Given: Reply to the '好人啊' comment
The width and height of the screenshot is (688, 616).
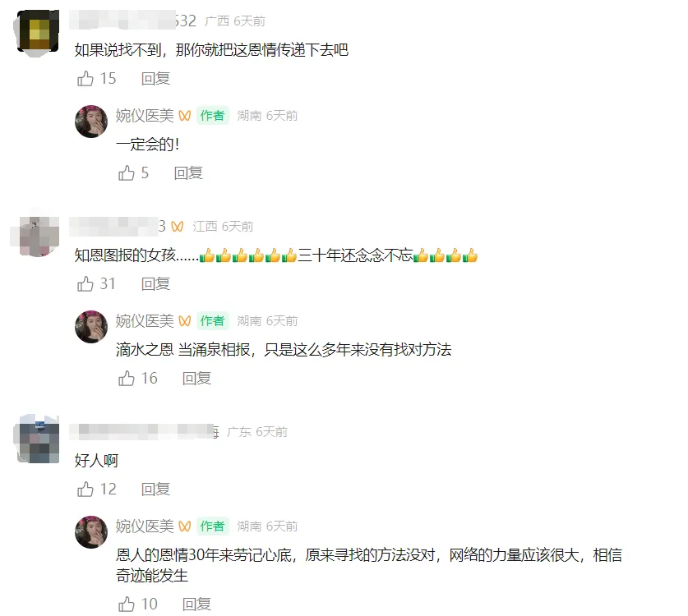Looking at the screenshot, I should (155, 489).
